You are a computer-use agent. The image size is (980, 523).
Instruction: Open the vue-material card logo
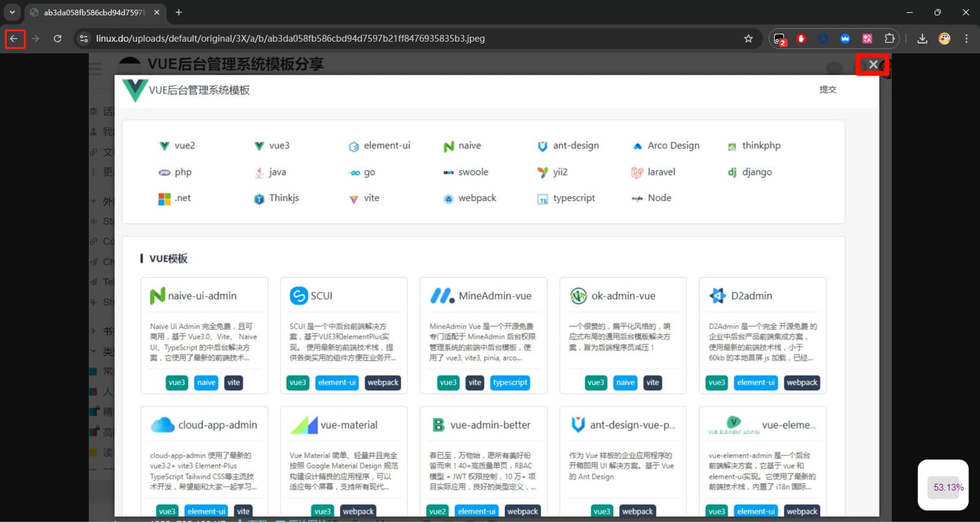[304, 425]
